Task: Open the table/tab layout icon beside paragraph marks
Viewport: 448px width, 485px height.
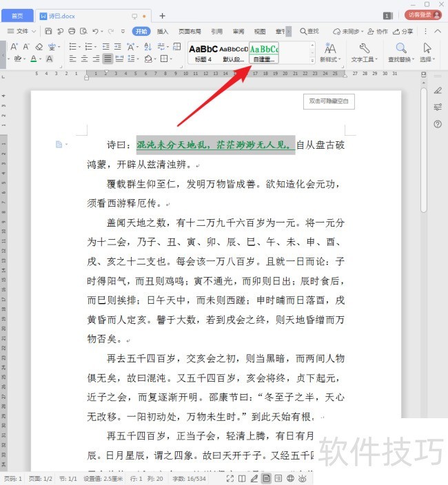Action: [176, 47]
